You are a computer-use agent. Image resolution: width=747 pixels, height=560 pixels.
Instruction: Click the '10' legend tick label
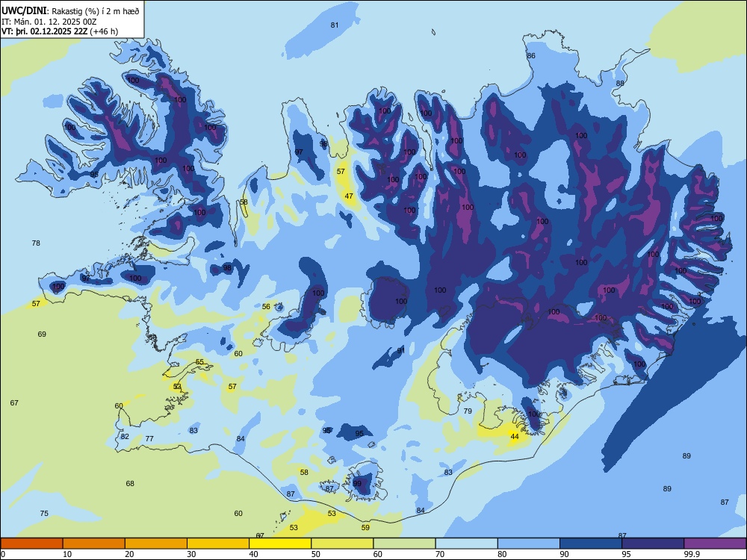click(67, 554)
